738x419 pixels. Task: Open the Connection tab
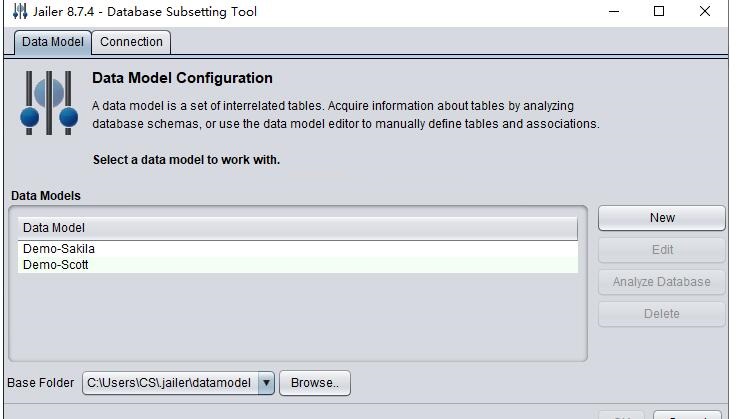coord(131,42)
